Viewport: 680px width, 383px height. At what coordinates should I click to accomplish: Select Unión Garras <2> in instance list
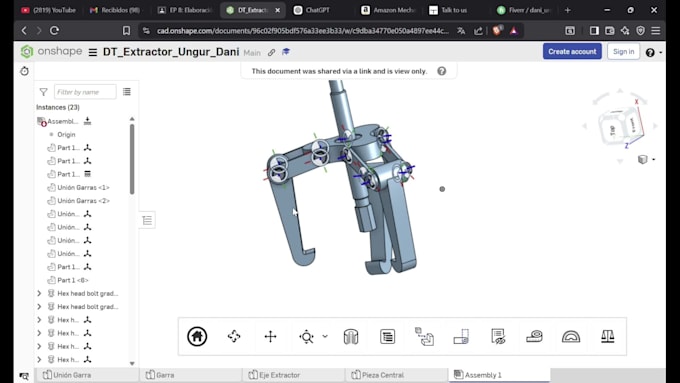tap(83, 201)
